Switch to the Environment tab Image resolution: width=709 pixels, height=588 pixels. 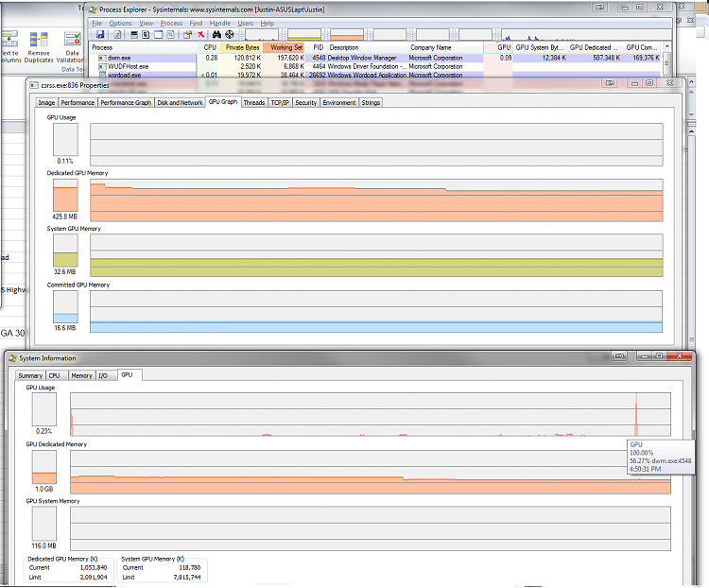point(339,103)
